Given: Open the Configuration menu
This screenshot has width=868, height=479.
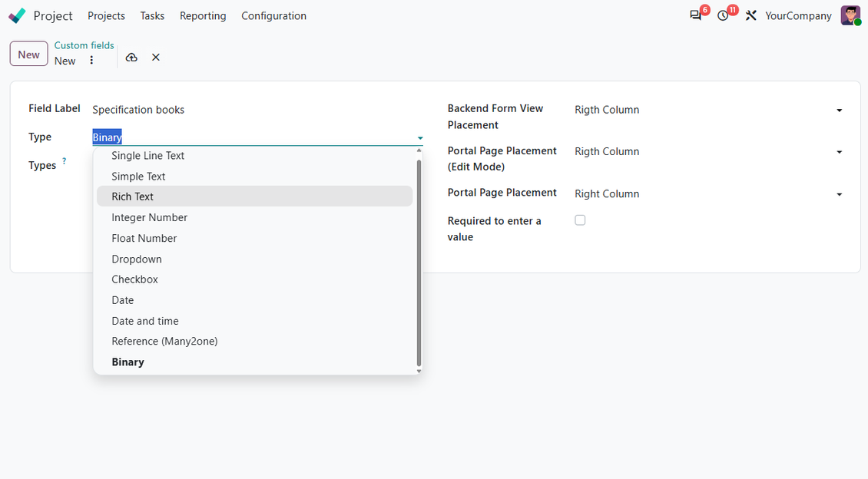Looking at the screenshot, I should tap(273, 16).
